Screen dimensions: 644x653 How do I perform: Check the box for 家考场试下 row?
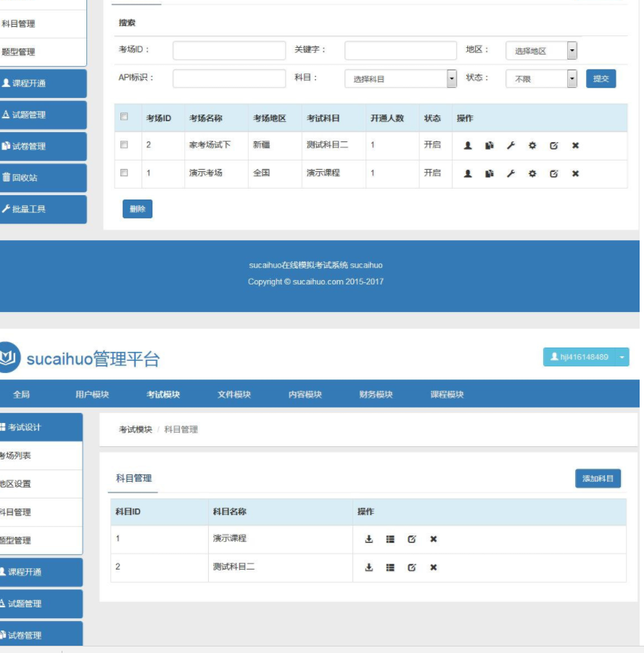click(124, 145)
